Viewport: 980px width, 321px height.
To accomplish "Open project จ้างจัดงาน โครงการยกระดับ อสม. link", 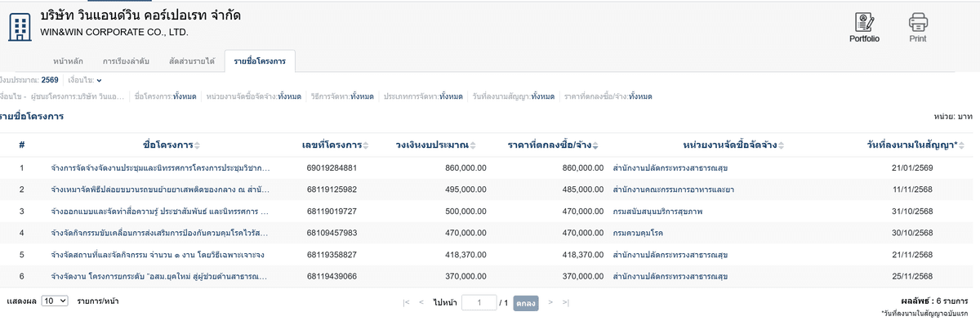I will click(160, 276).
